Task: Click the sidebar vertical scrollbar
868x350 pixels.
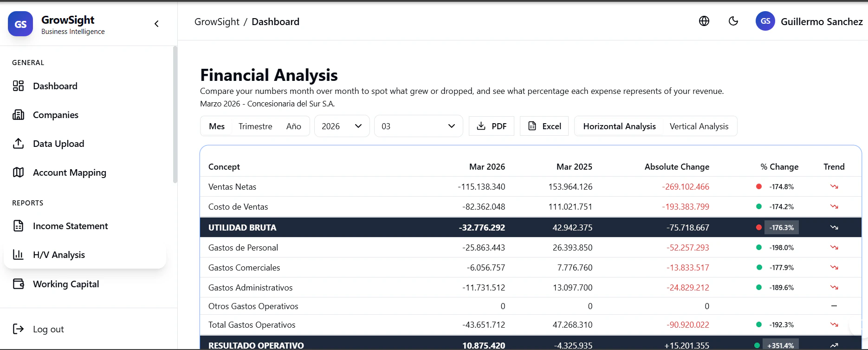Action: point(175,114)
